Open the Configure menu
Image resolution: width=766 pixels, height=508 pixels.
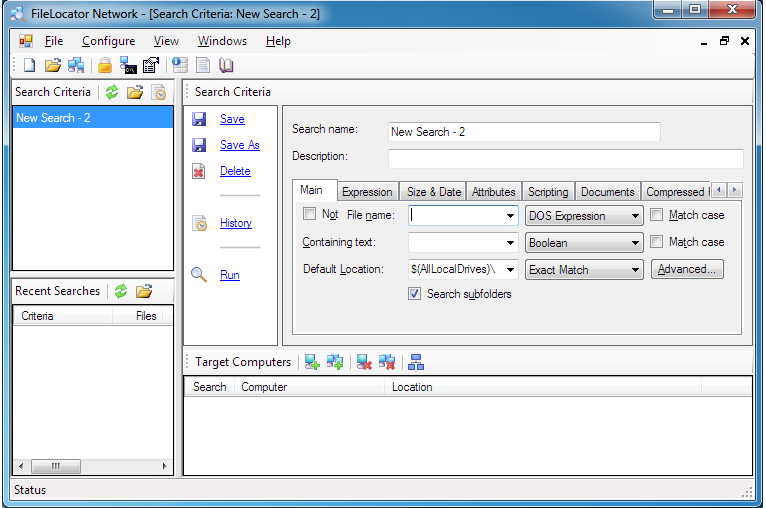108,41
